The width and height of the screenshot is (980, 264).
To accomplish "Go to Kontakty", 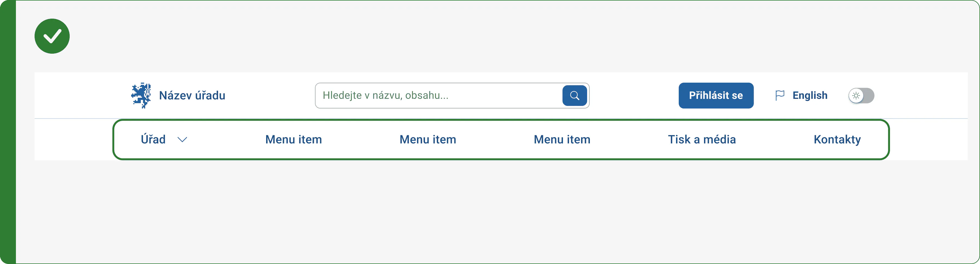I will [x=837, y=139].
